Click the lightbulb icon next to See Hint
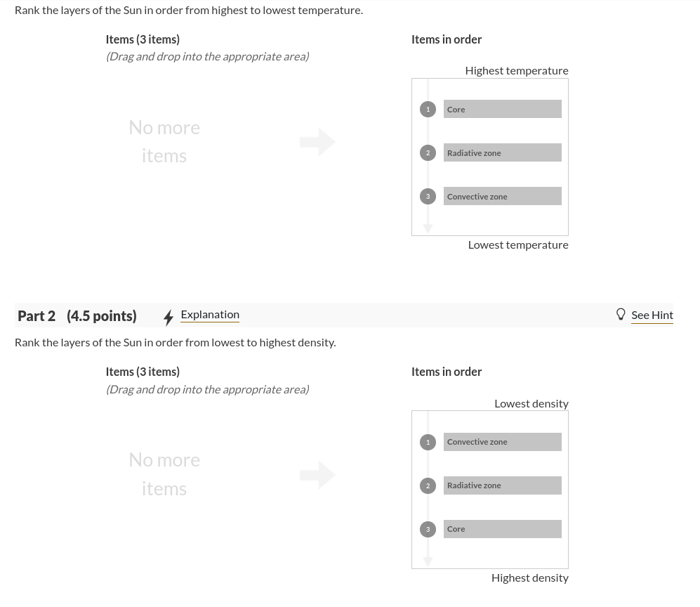The image size is (700, 607). click(621, 314)
